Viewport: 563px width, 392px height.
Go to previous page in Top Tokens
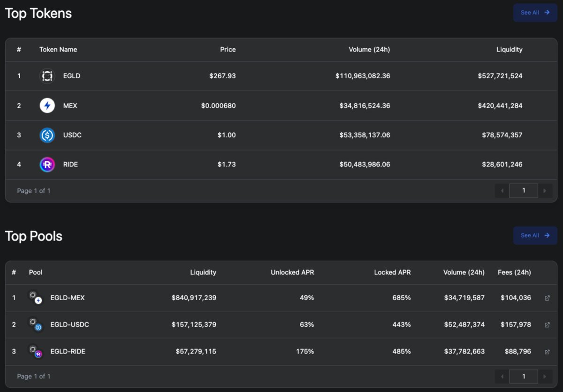click(x=502, y=191)
